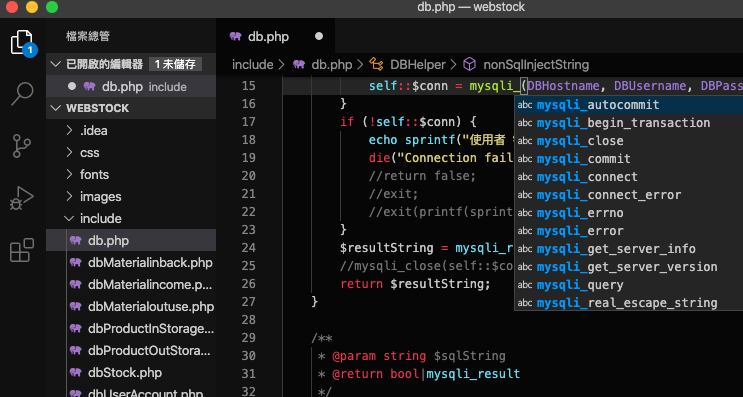Click the '1 未儲存' unsaved badge
The height and width of the screenshot is (397, 743).
[175, 64]
